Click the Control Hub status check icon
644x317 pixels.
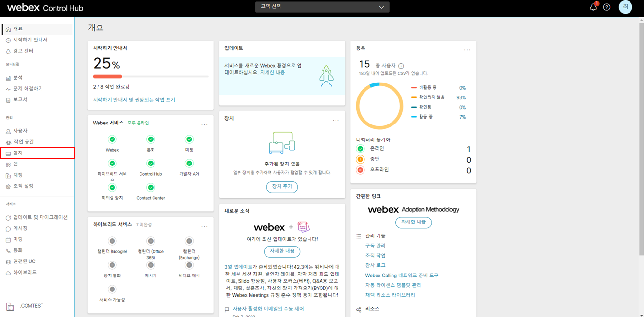151,164
